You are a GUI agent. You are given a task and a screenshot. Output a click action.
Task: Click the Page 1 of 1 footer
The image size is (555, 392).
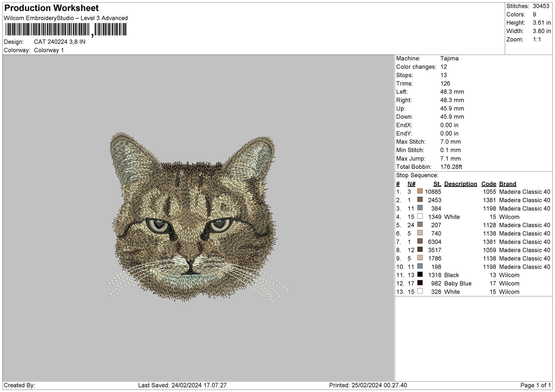coord(535,385)
